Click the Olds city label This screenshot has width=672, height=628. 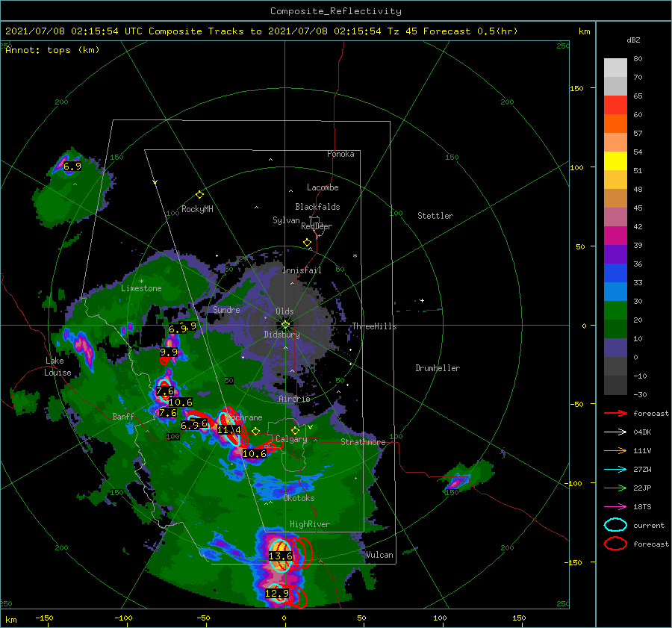tap(284, 311)
